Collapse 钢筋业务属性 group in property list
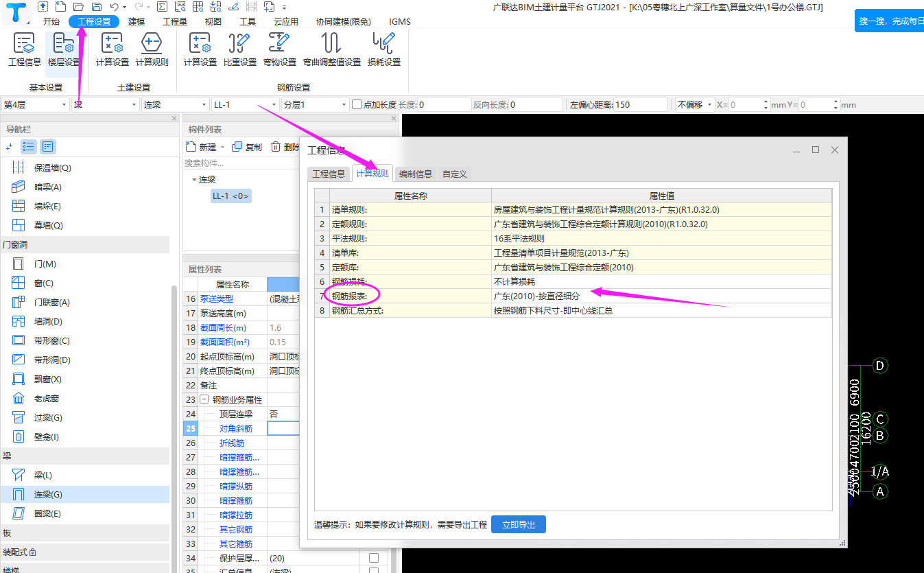Image resolution: width=924 pixels, height=573 pixels. pyautogui.click(x=204, y=399)
